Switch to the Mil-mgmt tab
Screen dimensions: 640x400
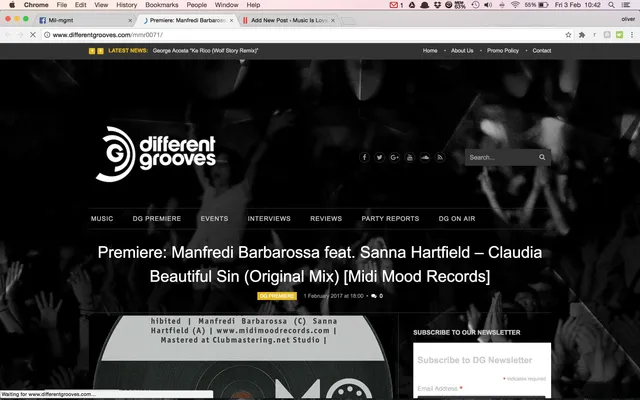tap(84, 20)
